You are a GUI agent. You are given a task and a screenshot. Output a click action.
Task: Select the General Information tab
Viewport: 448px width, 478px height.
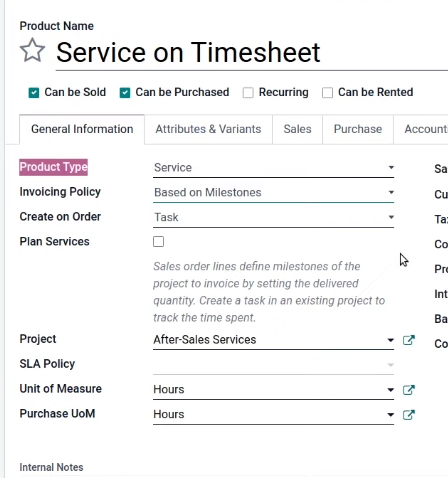coord(82,129)
